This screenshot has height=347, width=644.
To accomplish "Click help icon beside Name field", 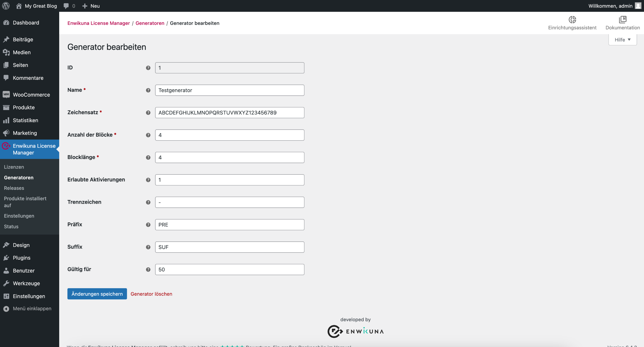I will click(148, 90).
